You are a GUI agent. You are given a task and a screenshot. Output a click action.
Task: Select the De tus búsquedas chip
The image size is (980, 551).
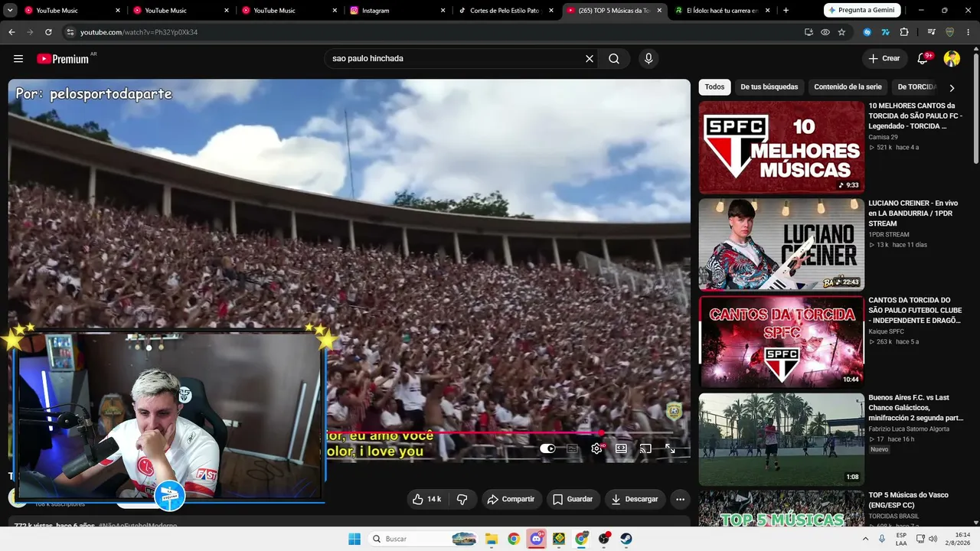(x=769, y=87)
